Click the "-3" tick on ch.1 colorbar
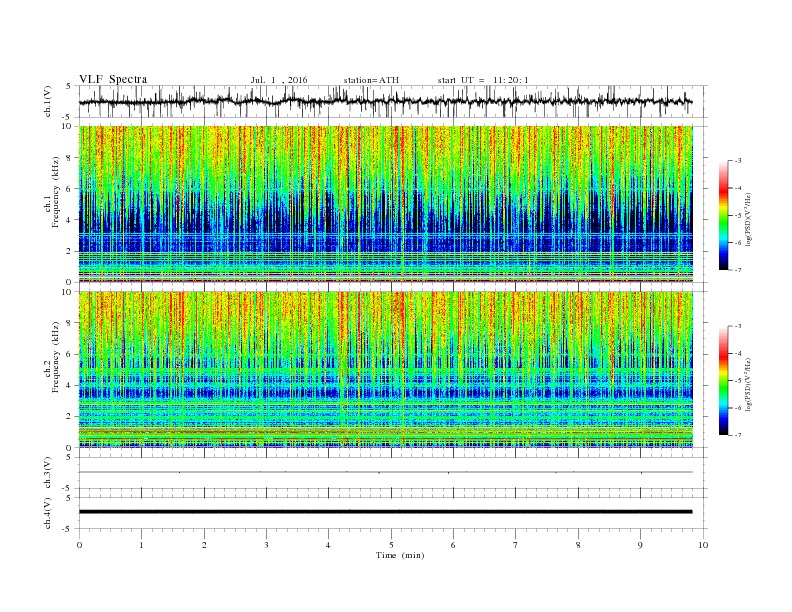Image resolution: width=792 pixels, height=612 pixels. (738, 161)
